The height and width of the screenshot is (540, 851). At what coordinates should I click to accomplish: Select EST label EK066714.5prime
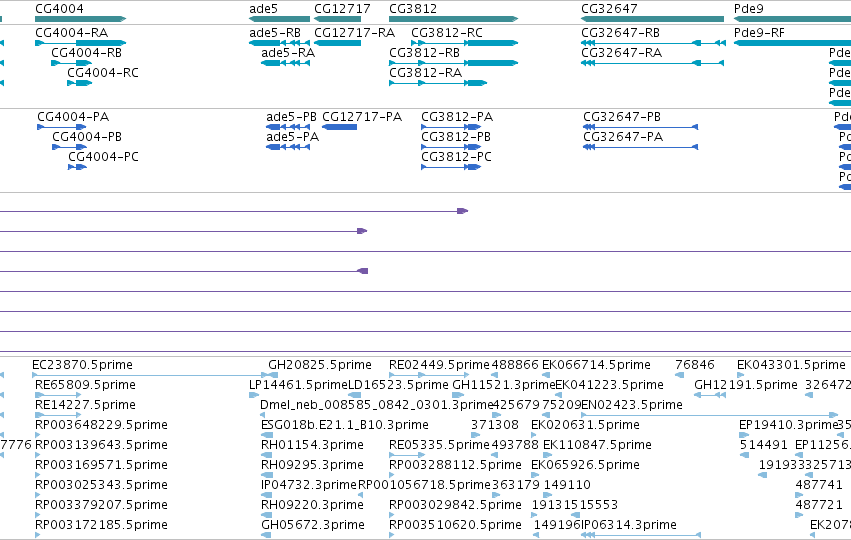point(596,365)
